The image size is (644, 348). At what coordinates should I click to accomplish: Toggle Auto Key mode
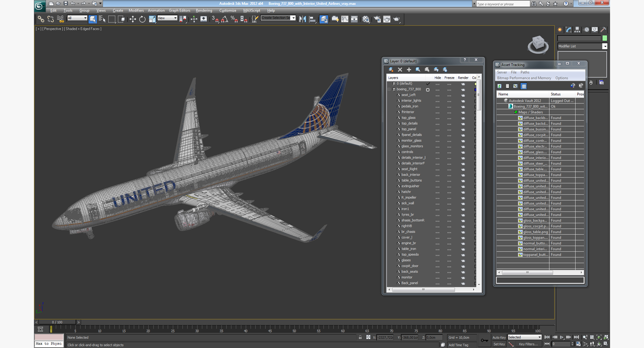point(499,338)
